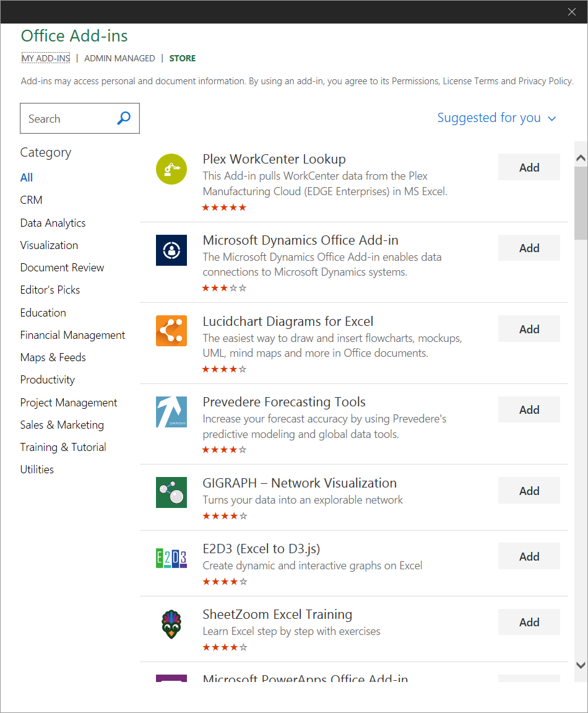Click the SheetZoom Excel Training peacock icon
Screen dimensions: 588x713
171,624
